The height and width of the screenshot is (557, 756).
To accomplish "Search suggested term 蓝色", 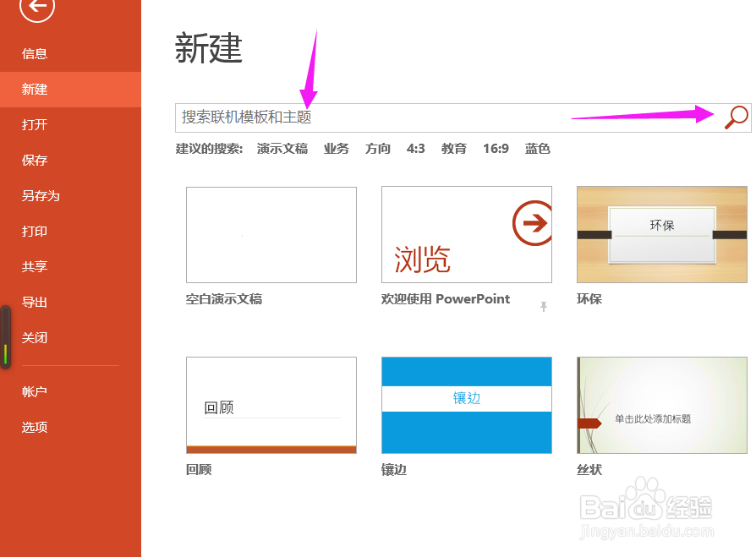I will [x=537, y=149].
